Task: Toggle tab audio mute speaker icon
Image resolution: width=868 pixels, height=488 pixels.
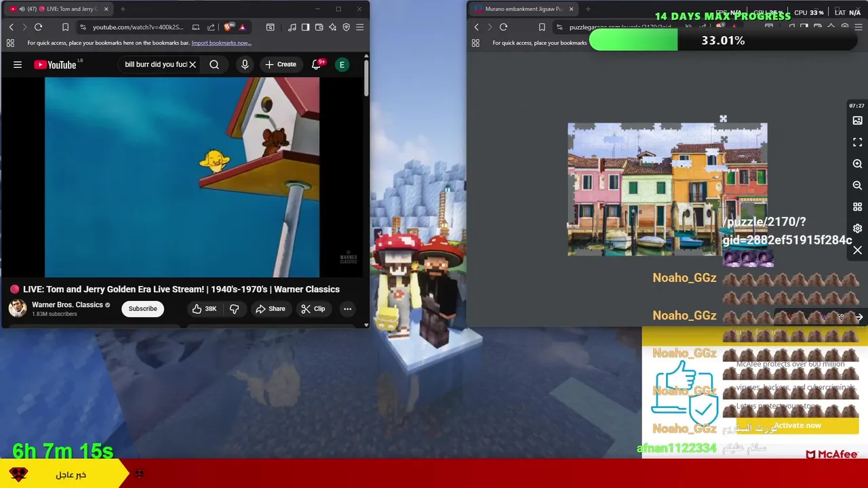Action: tap(22, 9)
